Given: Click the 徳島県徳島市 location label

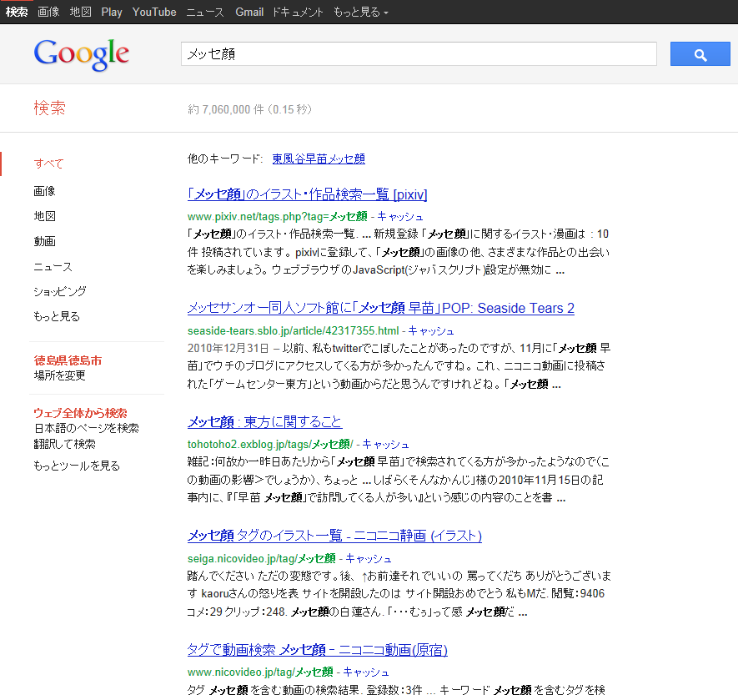Looking at the screenshot, I should coord(68,360).
